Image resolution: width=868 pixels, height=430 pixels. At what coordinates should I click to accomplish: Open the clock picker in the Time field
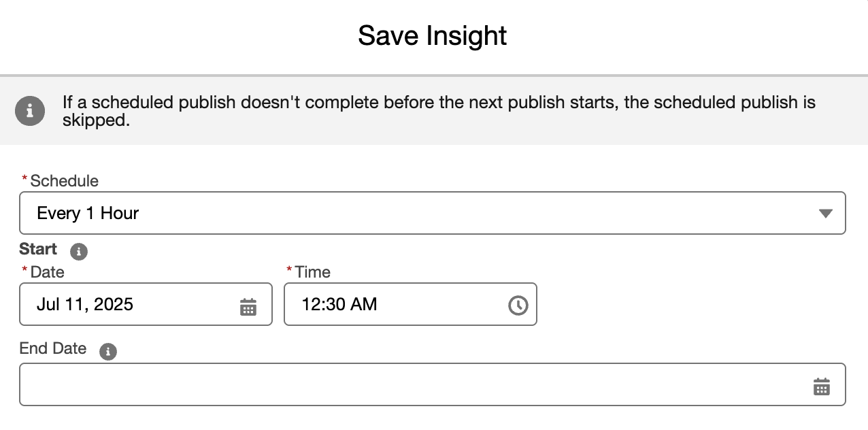[518, 305]
